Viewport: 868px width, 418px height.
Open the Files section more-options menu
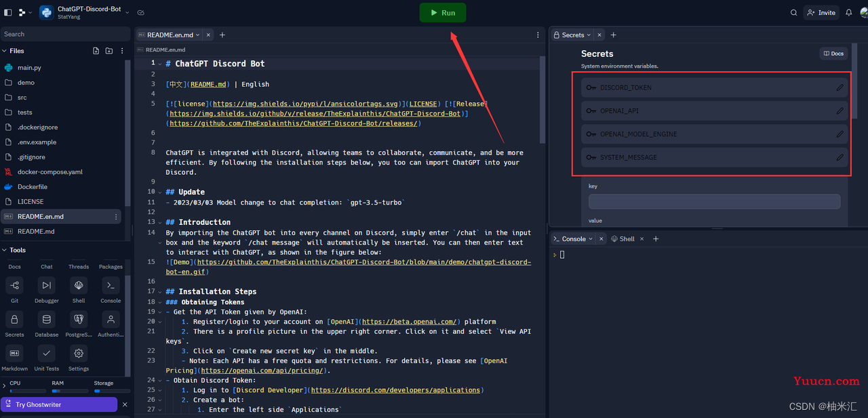(x=122, y=51)
